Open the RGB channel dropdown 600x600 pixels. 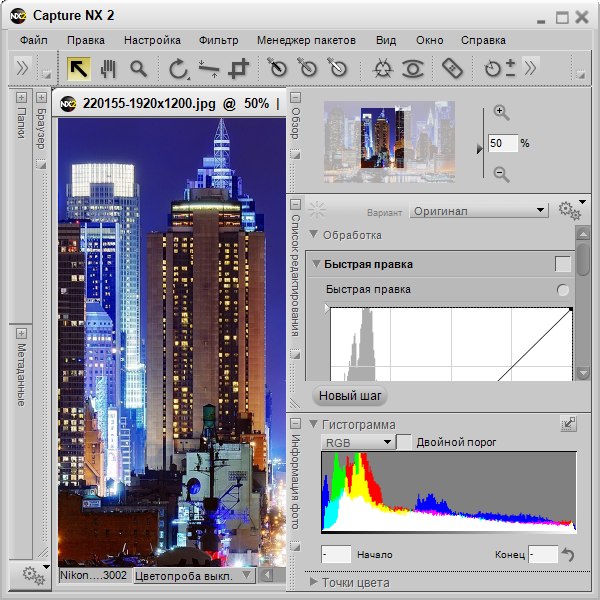coord(358,443)
